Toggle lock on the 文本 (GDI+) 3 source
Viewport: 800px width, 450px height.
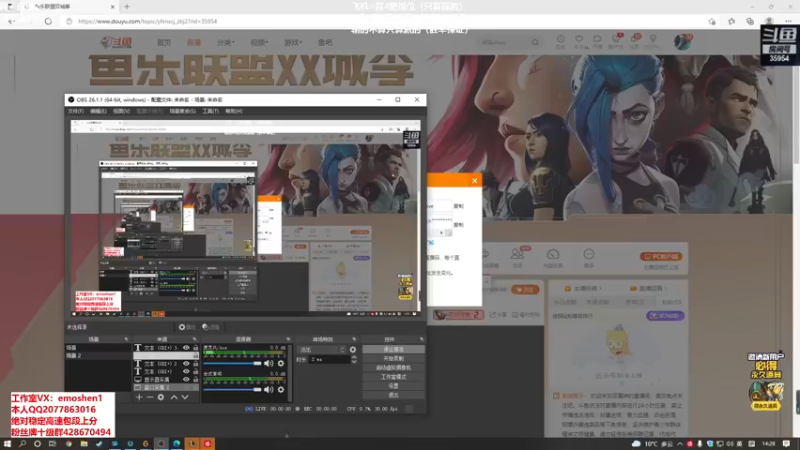[195, 348]
